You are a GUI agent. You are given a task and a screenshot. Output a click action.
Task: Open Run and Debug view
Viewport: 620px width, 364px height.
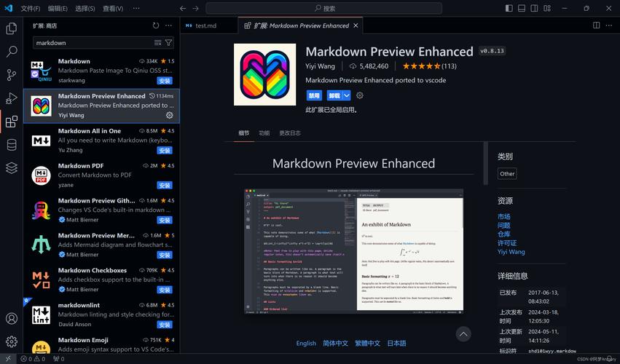pos(12,98)
